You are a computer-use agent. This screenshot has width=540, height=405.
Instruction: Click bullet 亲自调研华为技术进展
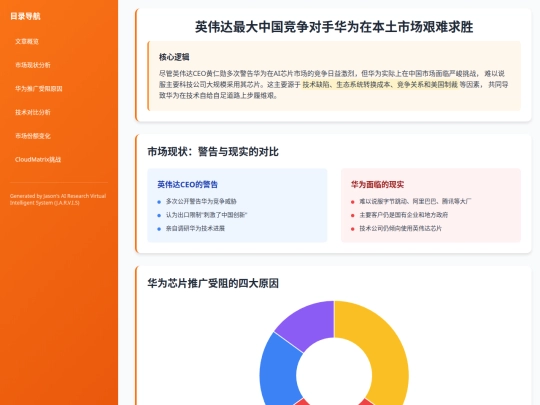[x=195, y=228]
